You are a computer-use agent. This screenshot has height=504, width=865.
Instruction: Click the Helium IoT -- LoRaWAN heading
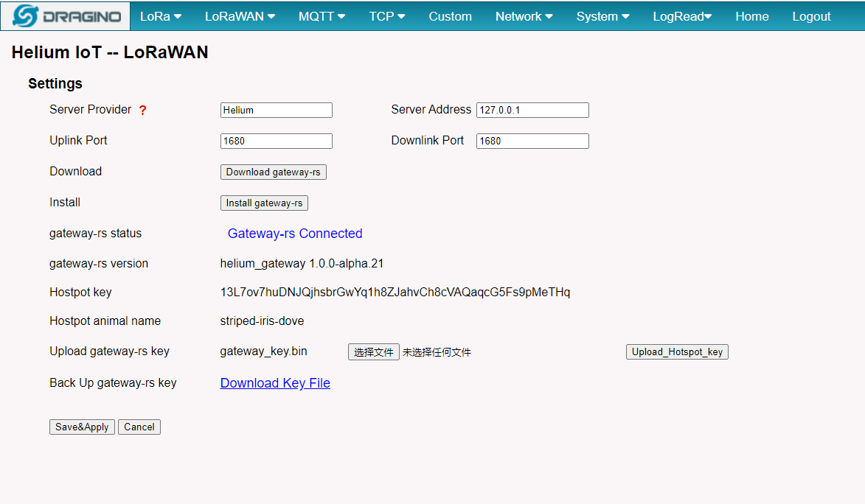(x=110, y=52)
